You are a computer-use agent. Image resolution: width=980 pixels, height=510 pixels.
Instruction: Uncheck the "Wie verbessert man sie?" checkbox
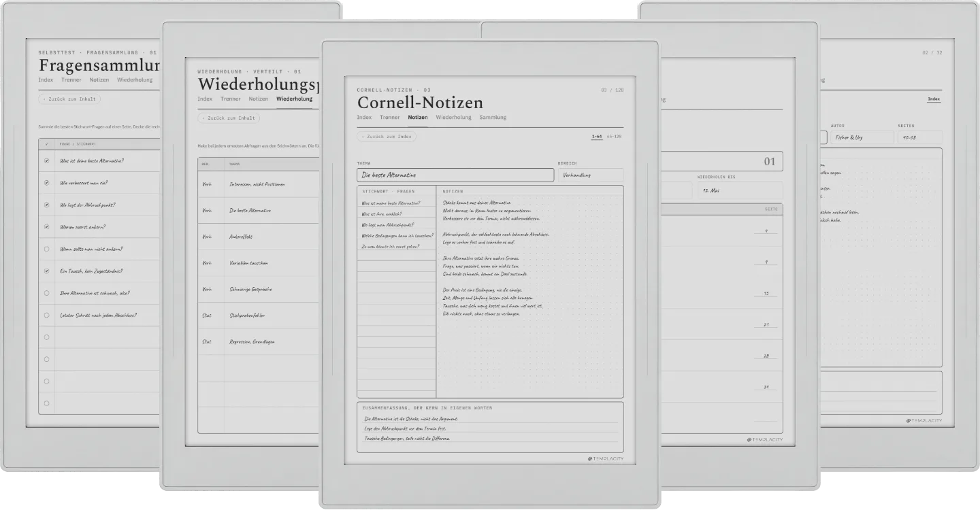point(46,183)
